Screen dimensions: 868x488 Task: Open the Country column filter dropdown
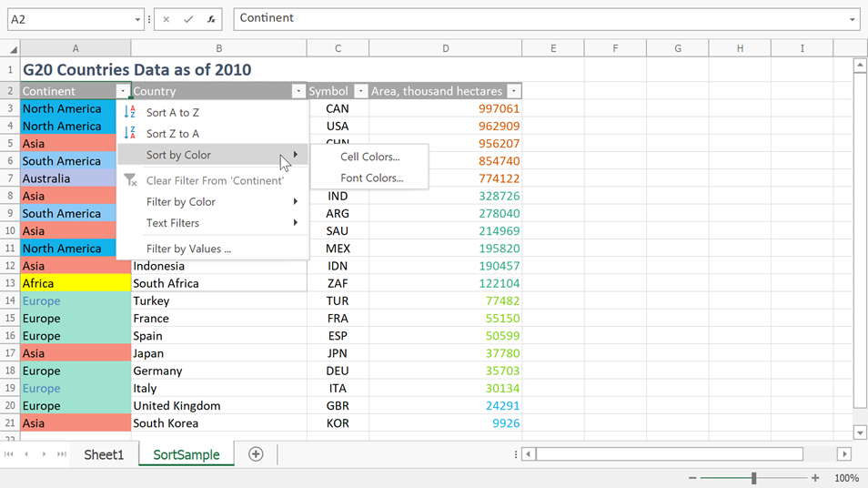[x=298, y=91]
